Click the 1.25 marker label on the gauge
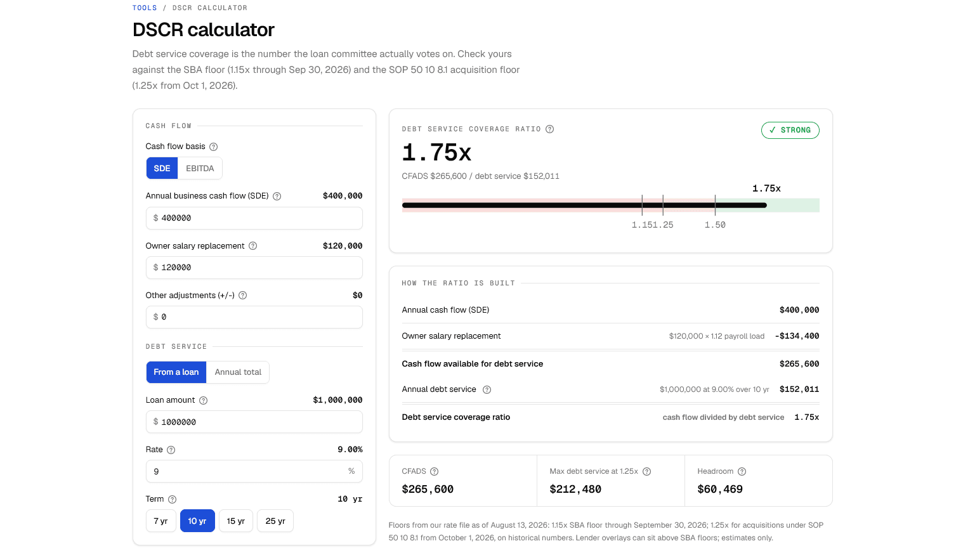The image size is (956, 560). pyautogui.click(x=663, y=225)
